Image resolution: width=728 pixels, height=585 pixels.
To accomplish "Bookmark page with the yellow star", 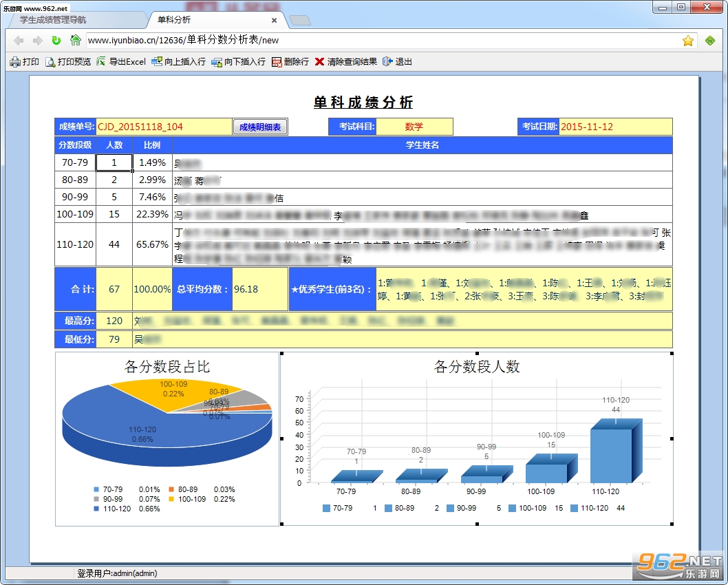I will click(687, 41).
